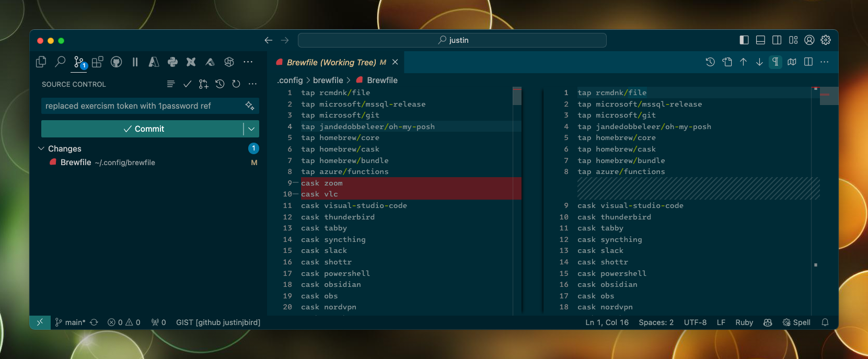This screenshot has height=359, width=868.
Task: Click the create pull request icon
Action: point(203,84)
